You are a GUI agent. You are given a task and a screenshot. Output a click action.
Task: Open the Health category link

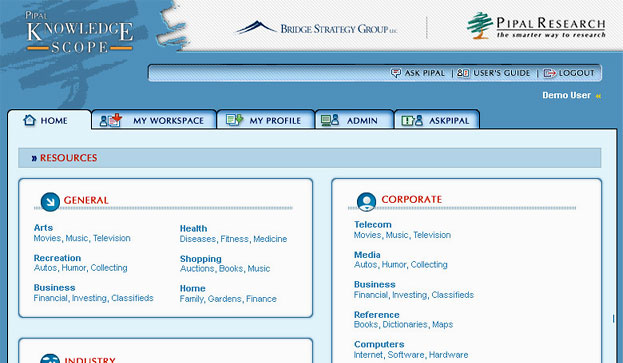click(193, 228)
